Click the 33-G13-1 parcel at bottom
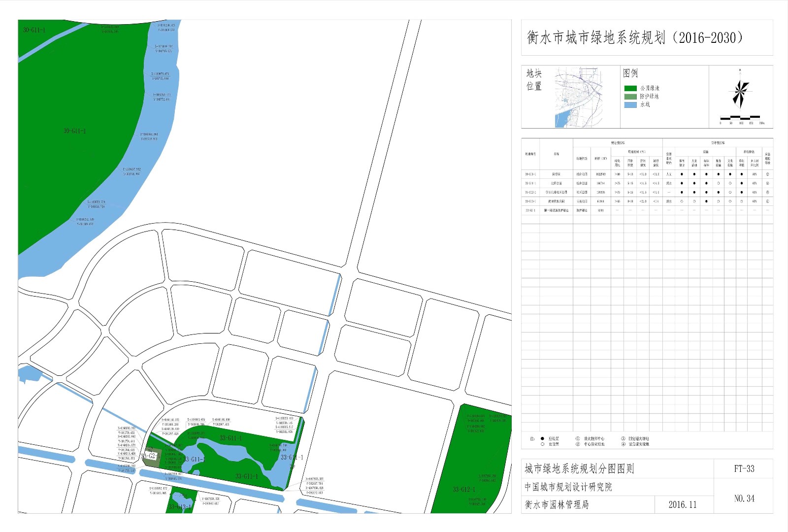 coord(180,506)
